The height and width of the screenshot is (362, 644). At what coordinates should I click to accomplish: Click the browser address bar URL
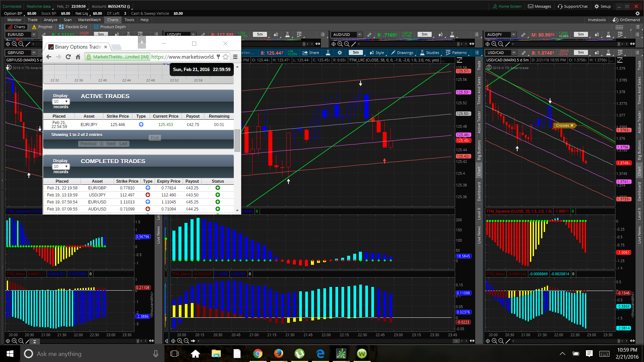(183, 57)
